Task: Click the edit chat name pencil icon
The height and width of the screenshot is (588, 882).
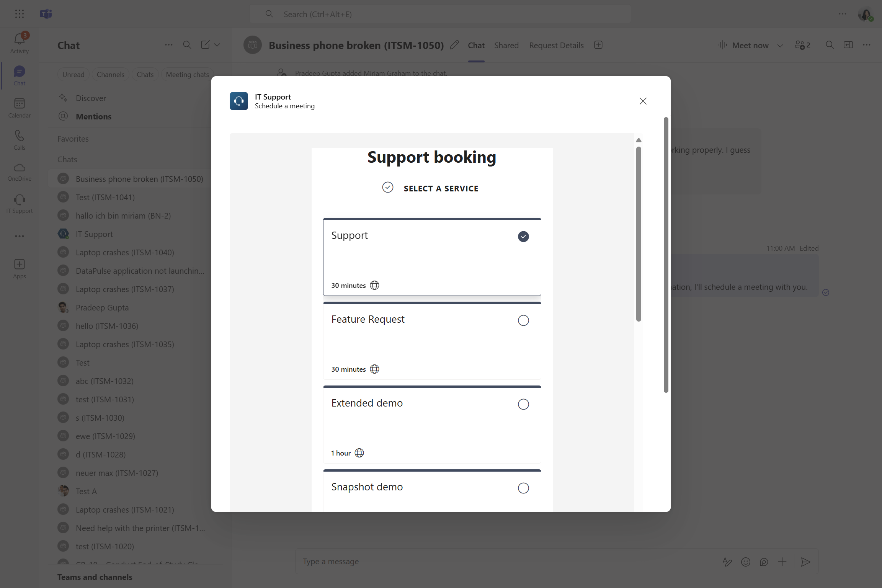Action: click(x=454, y=45)
